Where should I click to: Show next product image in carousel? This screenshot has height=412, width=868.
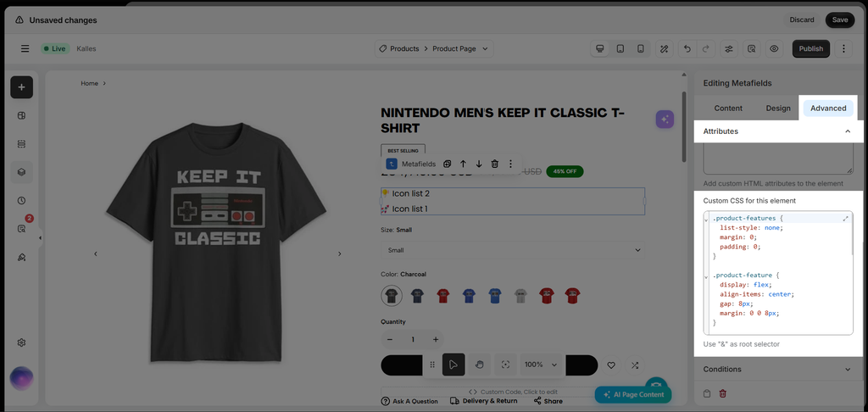[339, 253]
